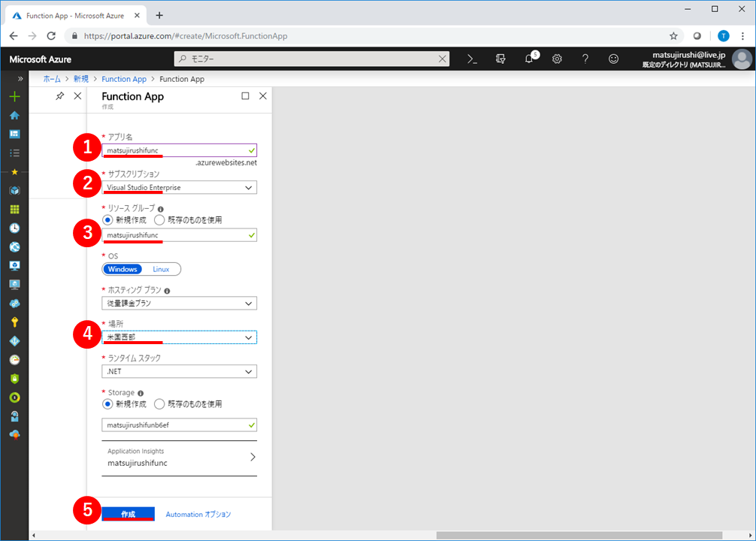Close the Function App blade with the X
This screenshot has height=541, width=756.
coord(263,96)
